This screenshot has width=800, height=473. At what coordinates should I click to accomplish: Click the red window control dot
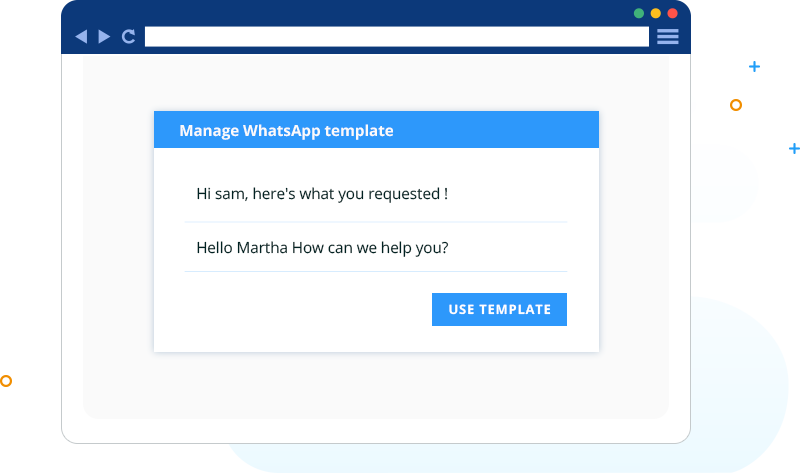(672, 13)
